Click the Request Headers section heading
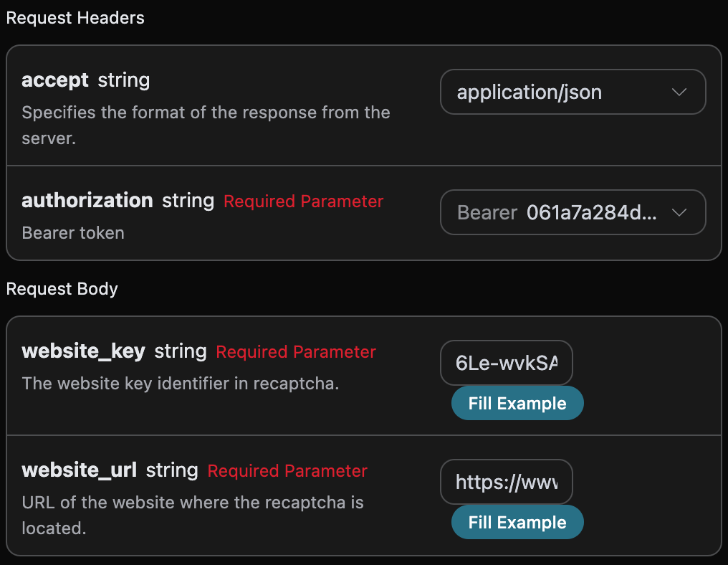728x565 pixels. (x=75, y=18)
